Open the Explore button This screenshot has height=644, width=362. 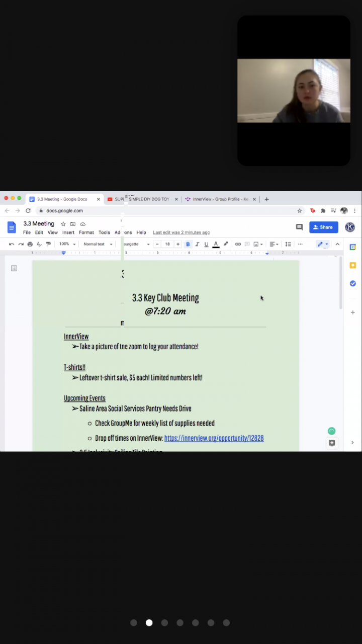point(332,443)
